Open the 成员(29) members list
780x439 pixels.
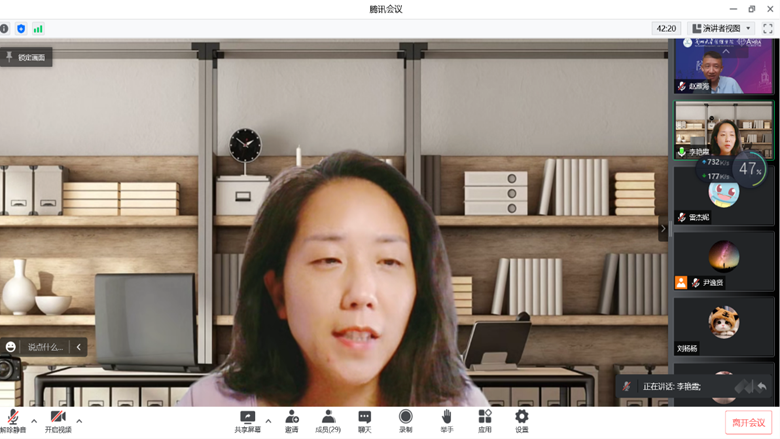pyautogui.click(x=327, y=421)
